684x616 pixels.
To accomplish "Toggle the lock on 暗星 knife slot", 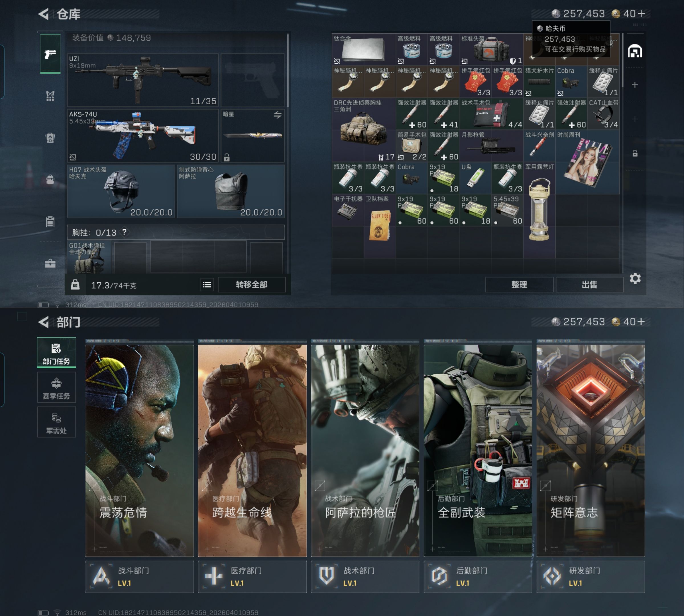I will point(227,157).
